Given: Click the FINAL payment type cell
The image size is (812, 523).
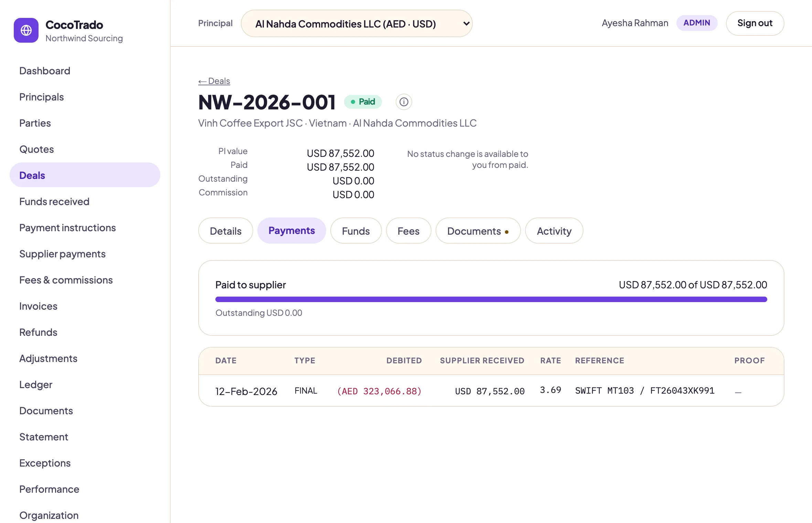Looking at the screenshot, I should [306, 391].
